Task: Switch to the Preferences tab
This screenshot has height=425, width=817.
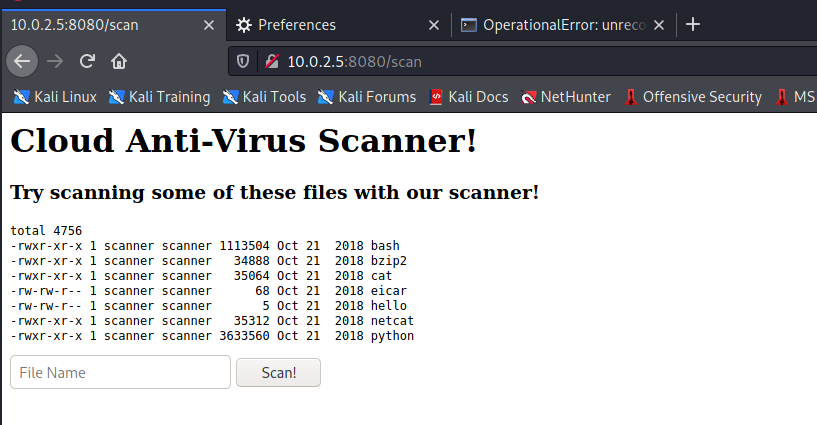Action: click(339, 25)
